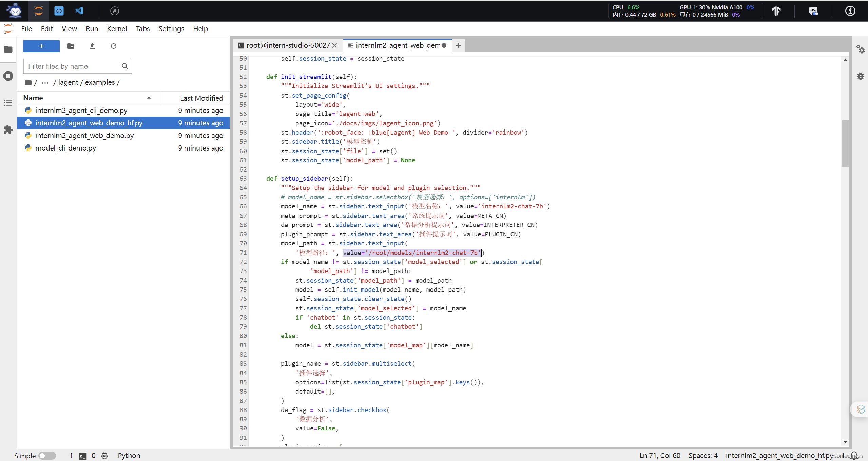Screen dimensions: 868x461
Task: Click add new tab button
Action: (x=459, y=45)
